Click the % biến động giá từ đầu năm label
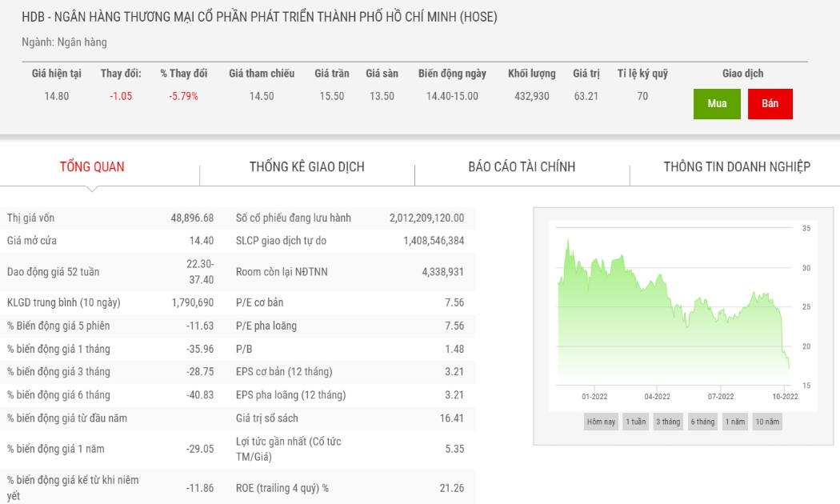The image size is (840, 504). point(67,418)
